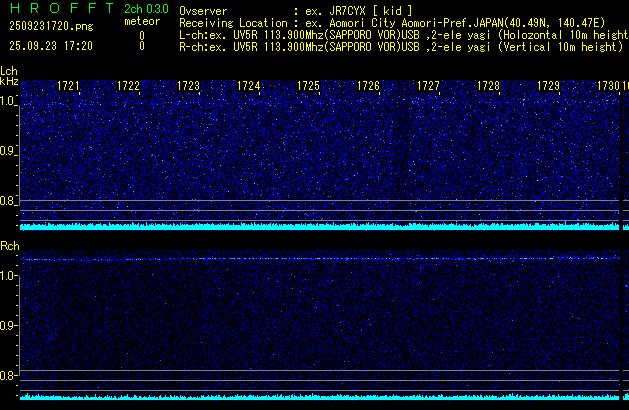Click the 0.8 kHz label on Rch axis
The width and height of the screenshot is (629, 410).
point(8,376)
